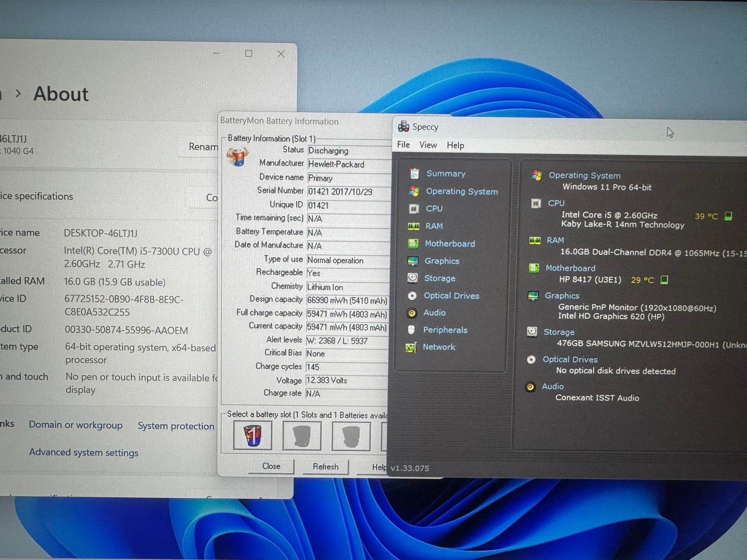747x560 pixels.
Task: Open Domain or workgroup link in Settings
Action: pos(76,425)
